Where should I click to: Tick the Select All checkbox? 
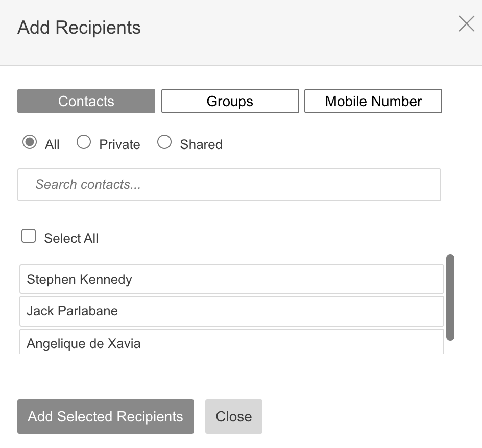(29, 236)
